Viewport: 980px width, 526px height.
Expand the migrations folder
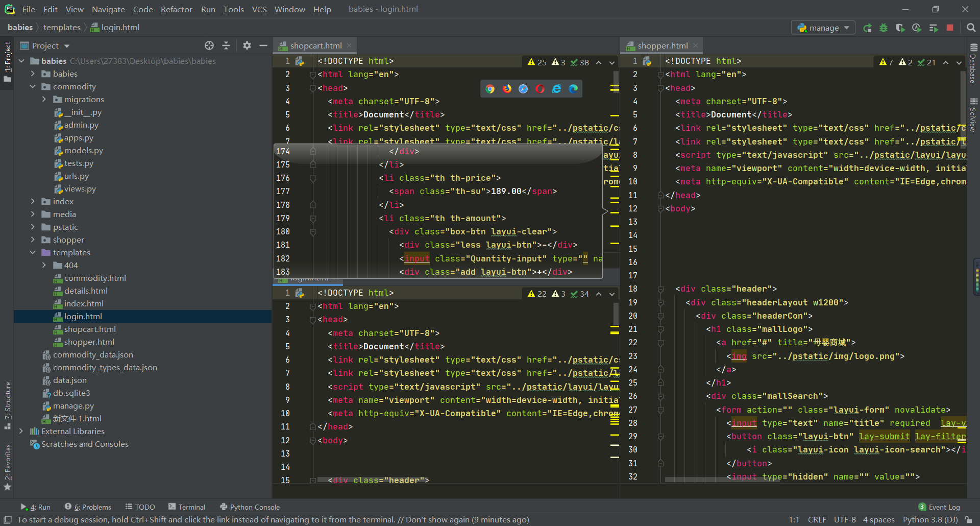point(44,99)
